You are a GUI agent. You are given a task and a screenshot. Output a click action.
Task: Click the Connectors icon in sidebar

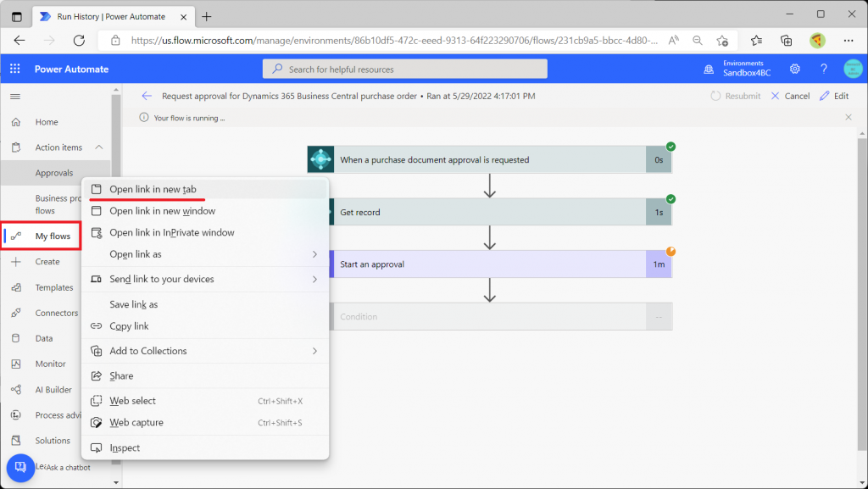[x=16, y=313]
